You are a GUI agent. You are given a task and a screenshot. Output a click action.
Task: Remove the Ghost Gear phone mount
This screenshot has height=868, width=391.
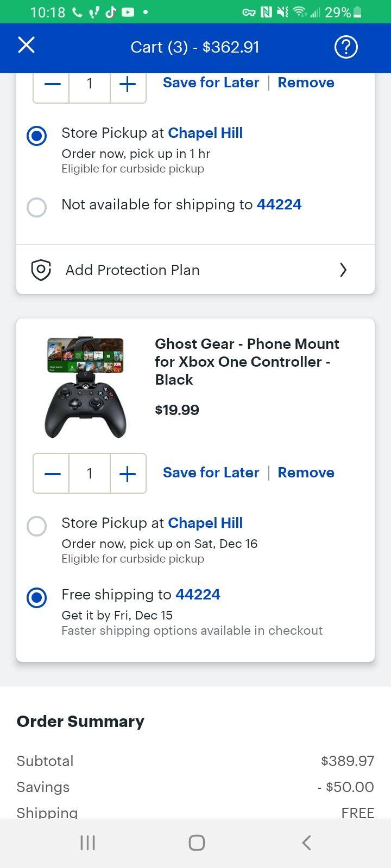[306, 473]
